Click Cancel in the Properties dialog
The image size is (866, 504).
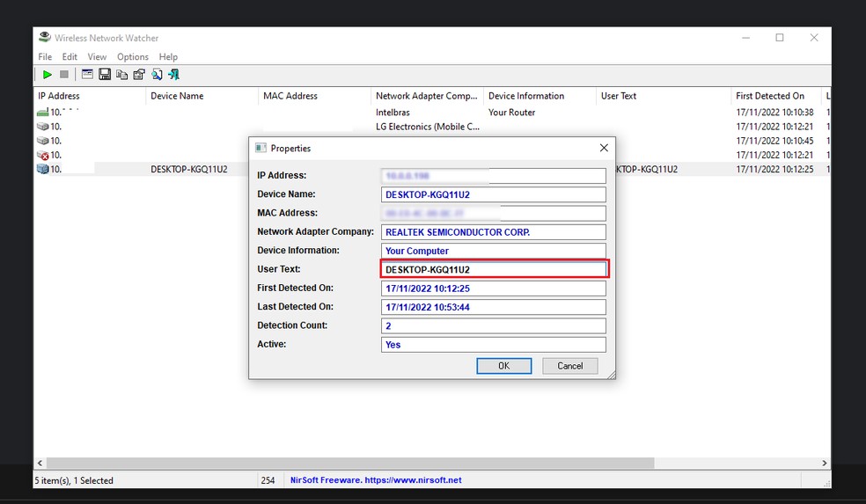click(569, 365)
